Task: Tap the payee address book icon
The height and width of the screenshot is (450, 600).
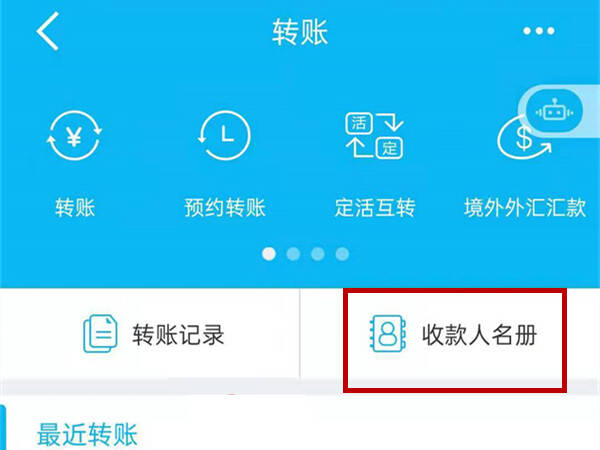Action: click(x=388, y=333)
